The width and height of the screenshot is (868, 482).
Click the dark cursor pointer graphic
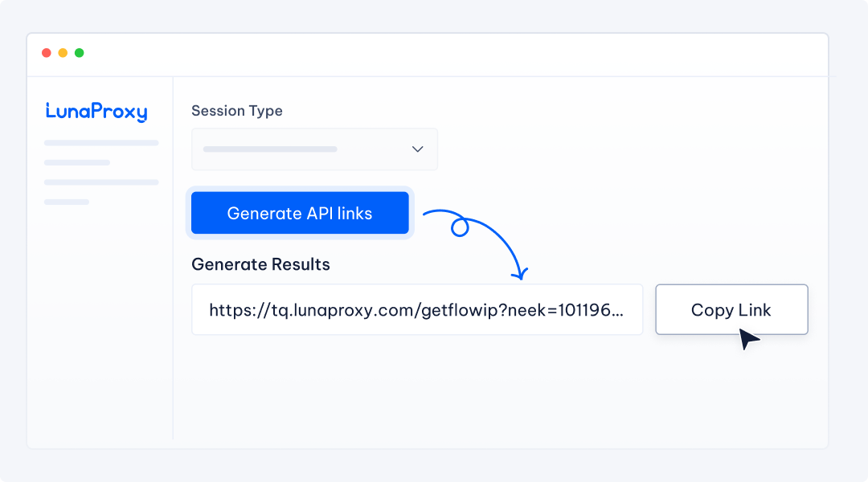[x=748, y=339]
